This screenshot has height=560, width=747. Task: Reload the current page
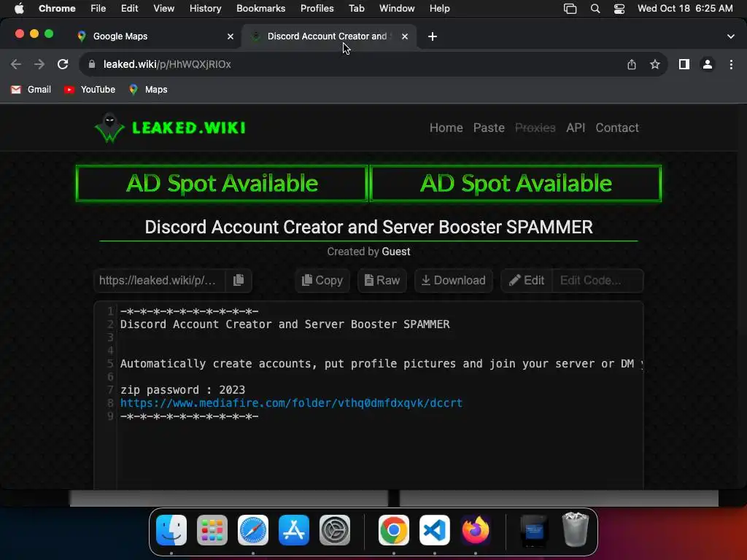(x=63, y=64)
